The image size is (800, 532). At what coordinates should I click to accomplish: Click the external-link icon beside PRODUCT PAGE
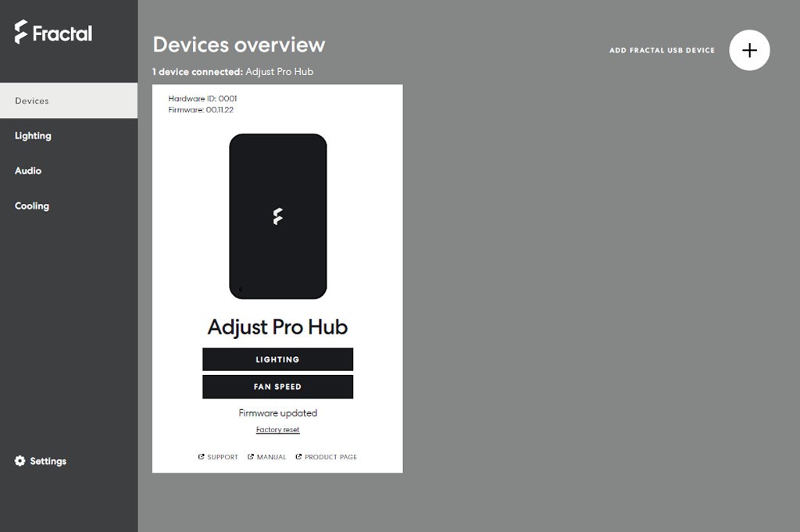[x=298, y=456]
